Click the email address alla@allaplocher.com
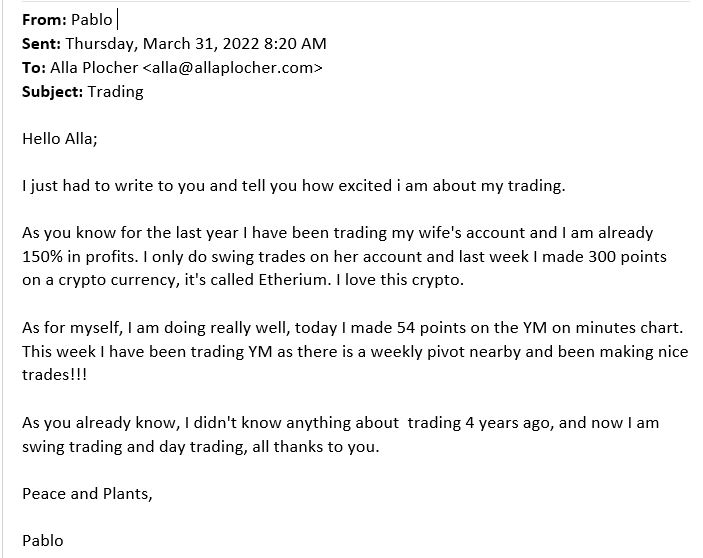 [232, 68]
